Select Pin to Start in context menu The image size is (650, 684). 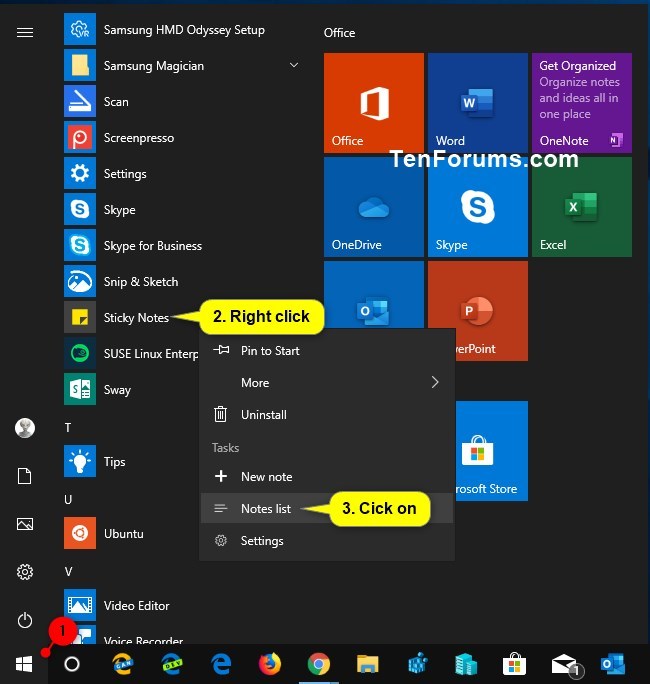tap(327, 350)
